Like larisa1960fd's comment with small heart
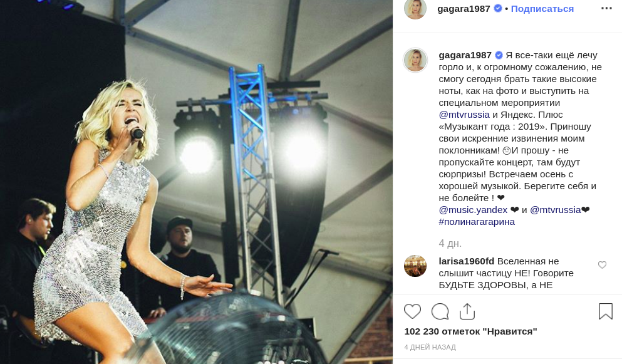The height and width of the screenshot is (364, 622). pos(602,265)
